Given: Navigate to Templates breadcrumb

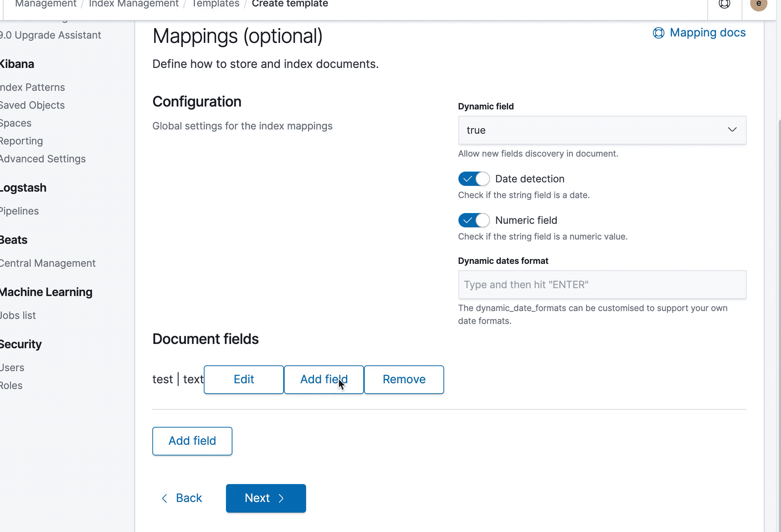Looking at the screenshot, I should (x=215, y=4).
